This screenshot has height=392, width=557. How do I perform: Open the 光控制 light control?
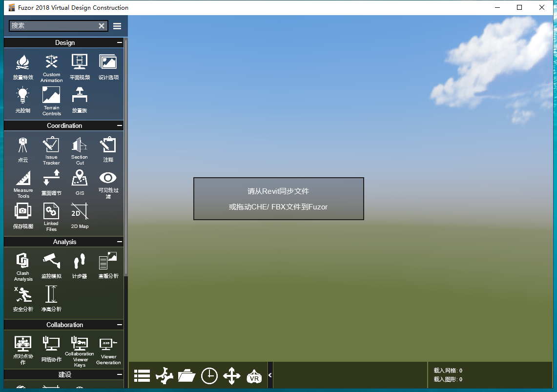click(x=23, y=101)
